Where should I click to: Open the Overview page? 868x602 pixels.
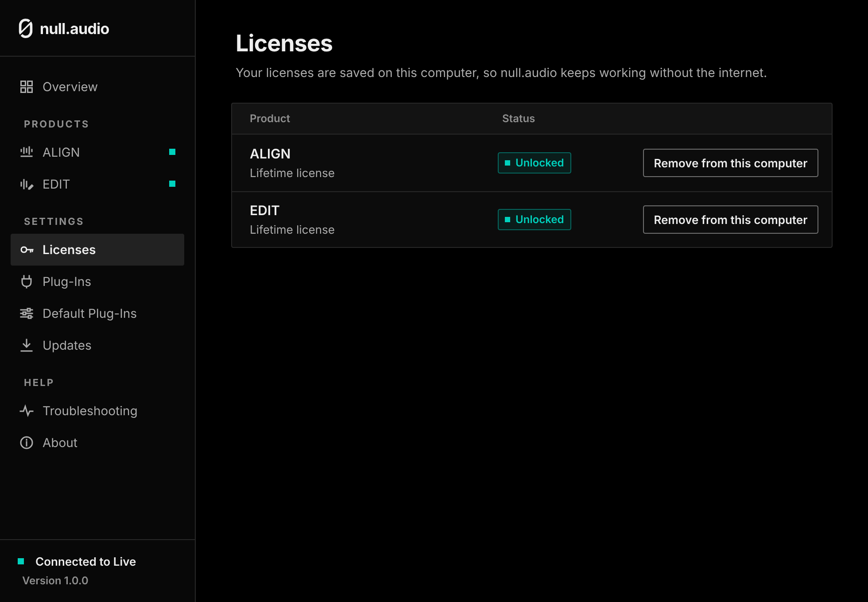click(97, 87)
